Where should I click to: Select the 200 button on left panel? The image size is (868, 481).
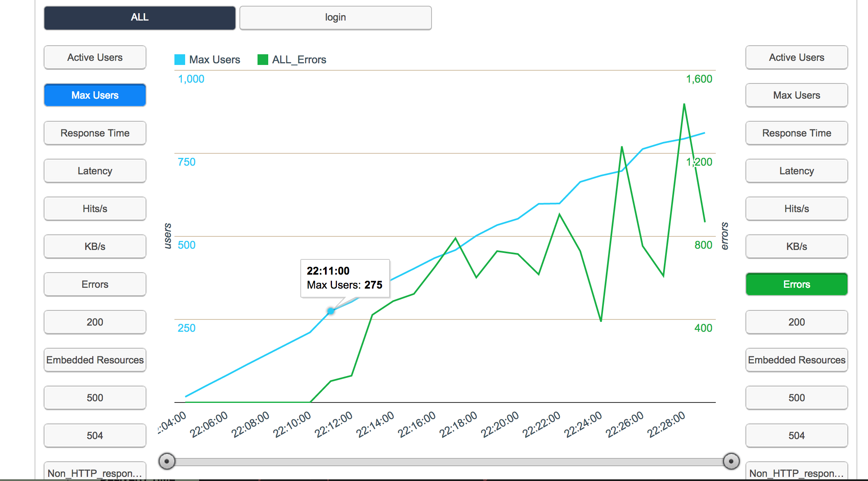click(95, 322)
